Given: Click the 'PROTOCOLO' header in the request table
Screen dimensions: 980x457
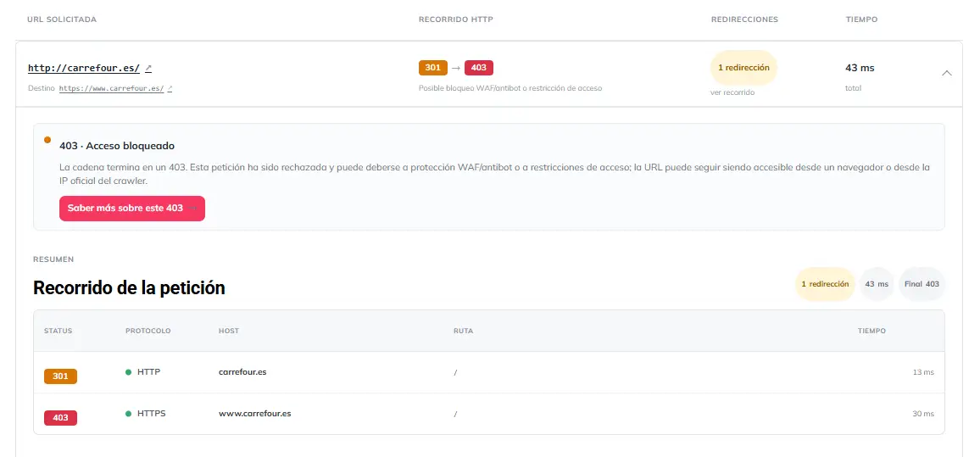Looking at the screenshot, I should click(148, 331).
